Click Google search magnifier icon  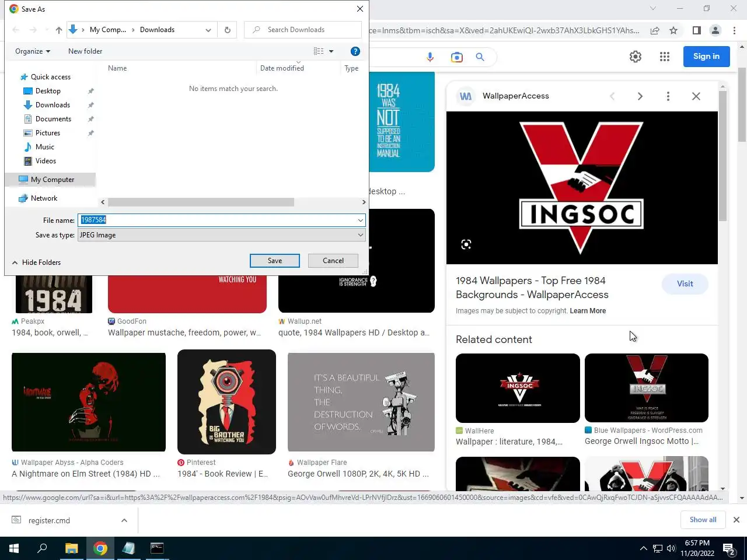tap(480, 57)
